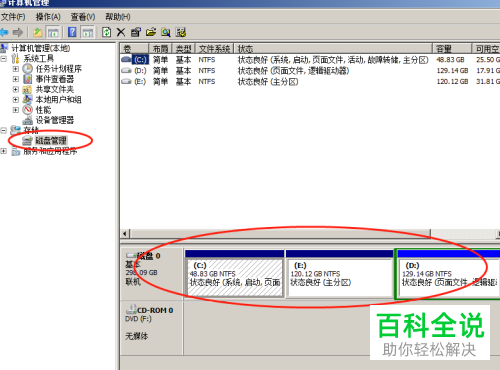This screenshot has width=500, height=370.
Task: Select 任务计划程序 in the tree
Action: [59, 69]
